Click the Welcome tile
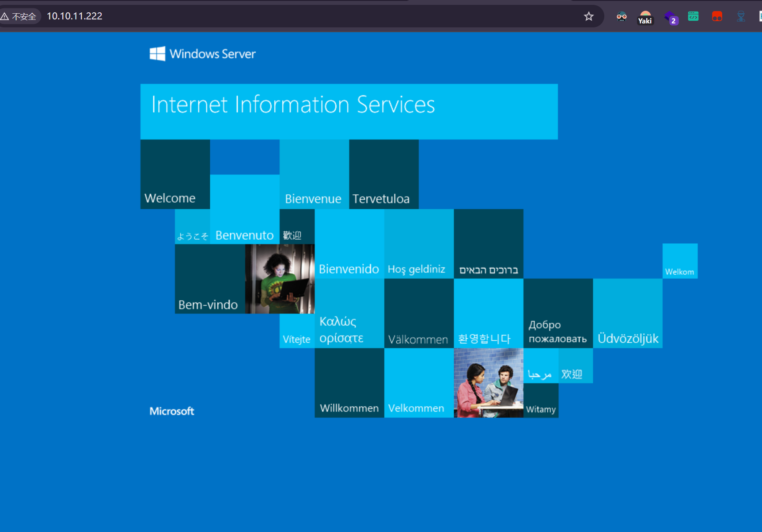Viewport: 762px width, 532px height. click(175, 174)
